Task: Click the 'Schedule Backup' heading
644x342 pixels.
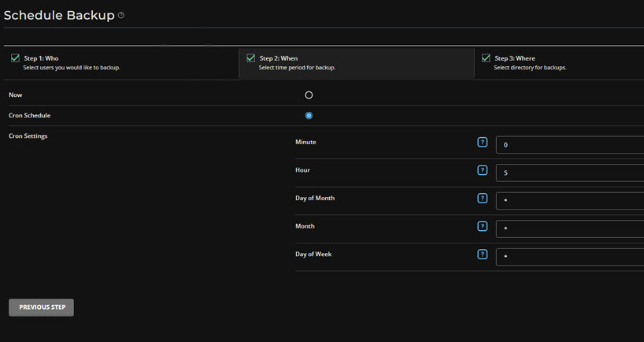Action: tap(59, 15)
